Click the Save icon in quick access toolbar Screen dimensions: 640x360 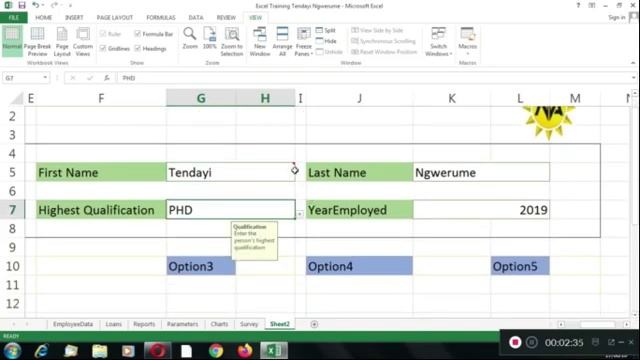pos(22,5)
